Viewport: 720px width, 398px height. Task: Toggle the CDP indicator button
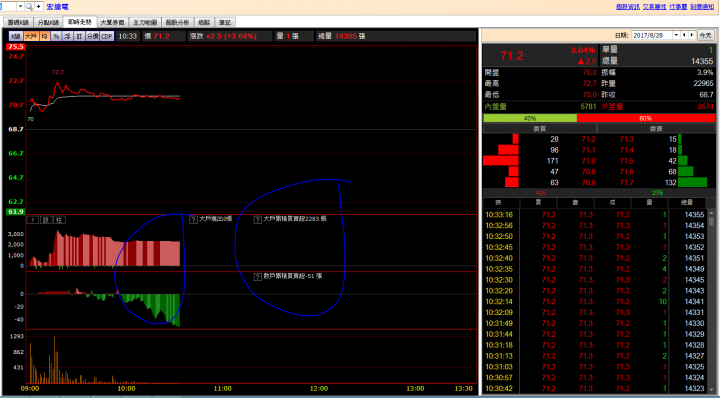(x=107, y=36)
